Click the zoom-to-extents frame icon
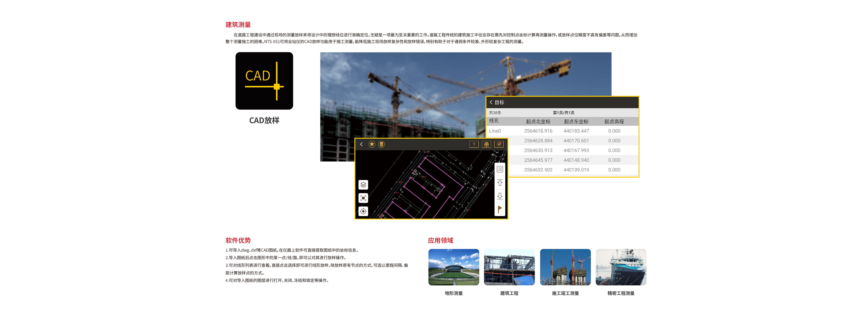This screenshot has height=316, width=868. tap(363, 198)
